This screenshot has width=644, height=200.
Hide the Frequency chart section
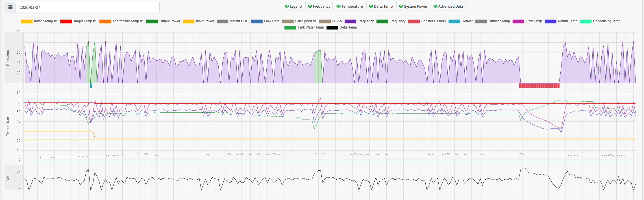click(319, 6)
